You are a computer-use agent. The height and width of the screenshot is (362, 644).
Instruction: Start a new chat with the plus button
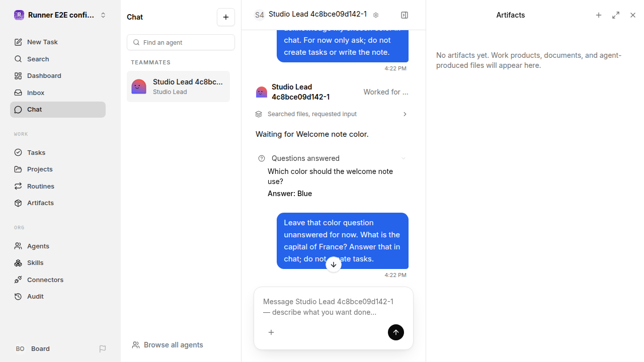point(226,17)
